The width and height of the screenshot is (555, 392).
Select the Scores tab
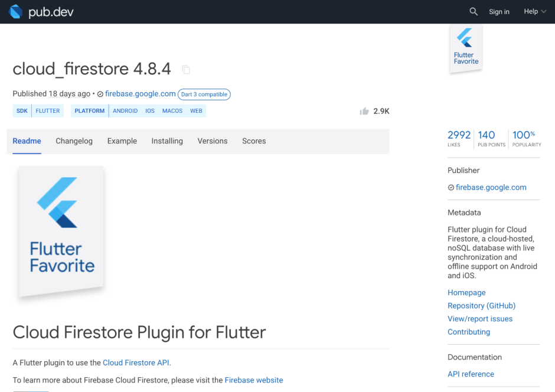point(254,141)
